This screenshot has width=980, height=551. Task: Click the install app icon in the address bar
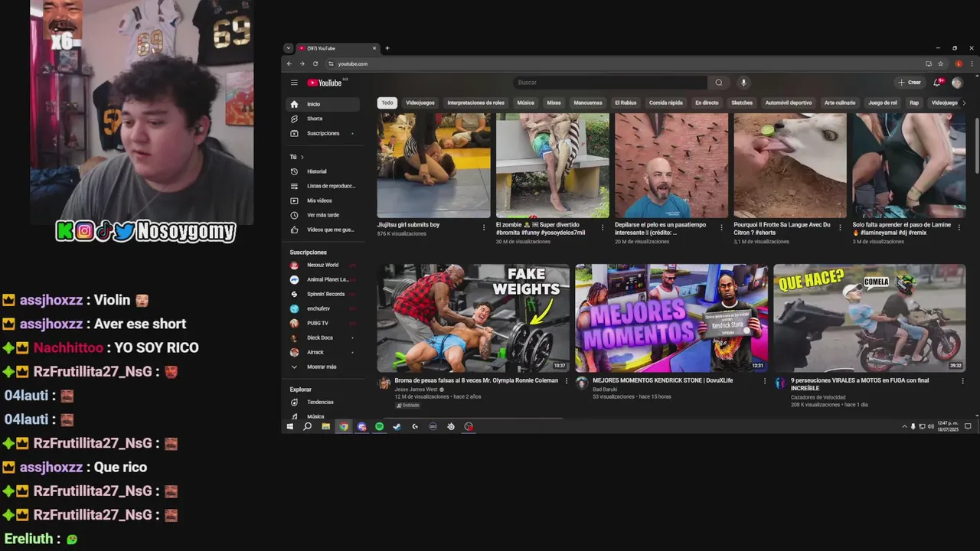pos(929,64)
